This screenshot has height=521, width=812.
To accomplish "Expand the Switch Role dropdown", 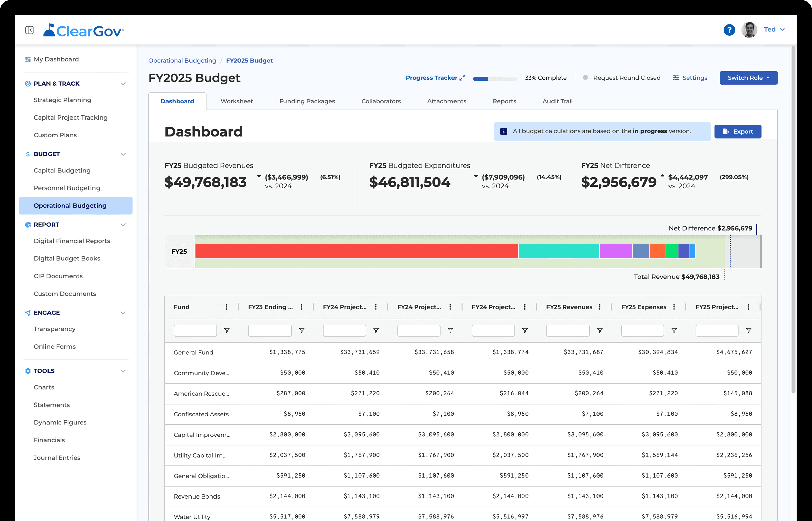I will (x=748, y=78).
